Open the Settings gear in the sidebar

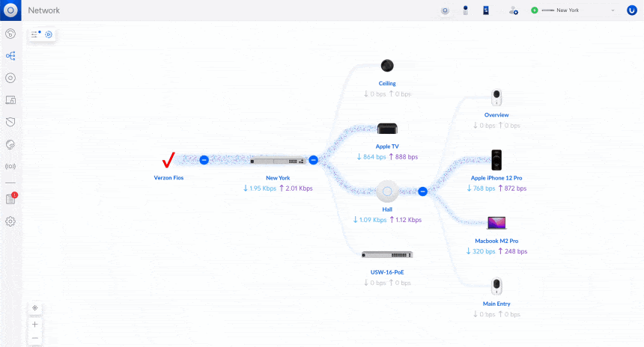click(x=10, y=221)
